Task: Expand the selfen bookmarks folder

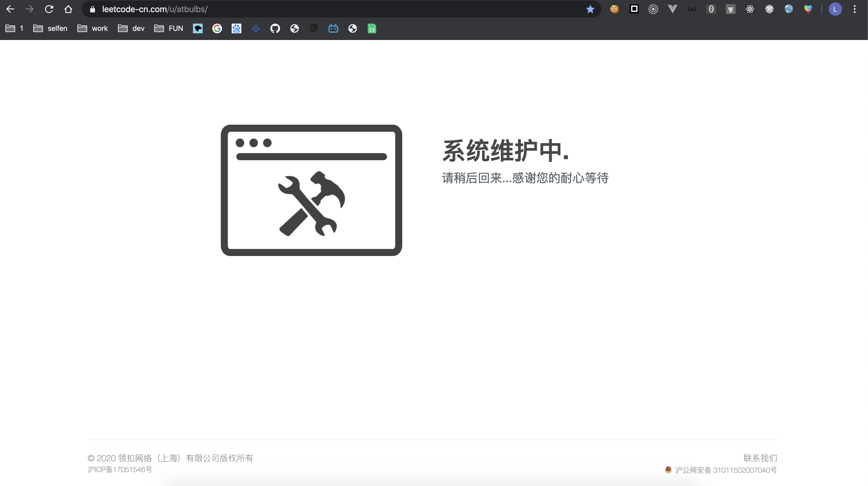Action: [x=50, y=29]
